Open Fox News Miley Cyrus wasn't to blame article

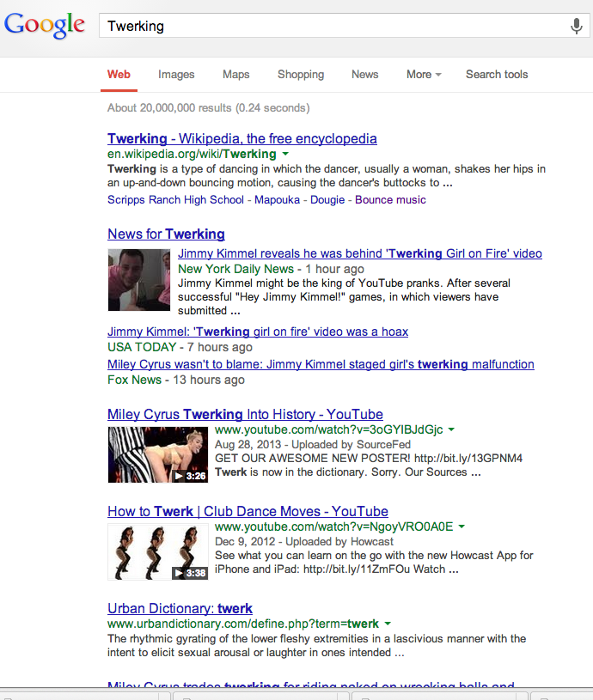321,364
